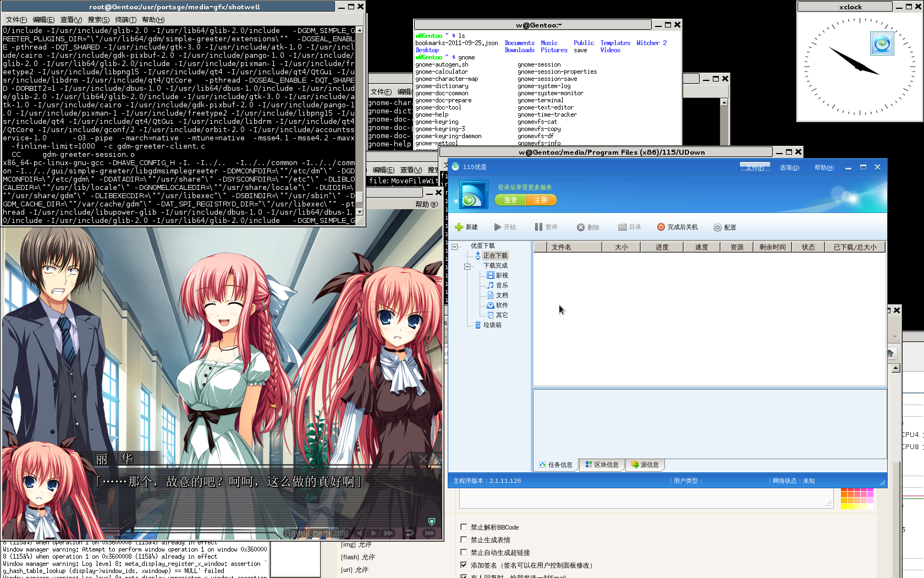
Task: Enable 禁止自动生成超链接 checkbox
Action: point(464,552)
